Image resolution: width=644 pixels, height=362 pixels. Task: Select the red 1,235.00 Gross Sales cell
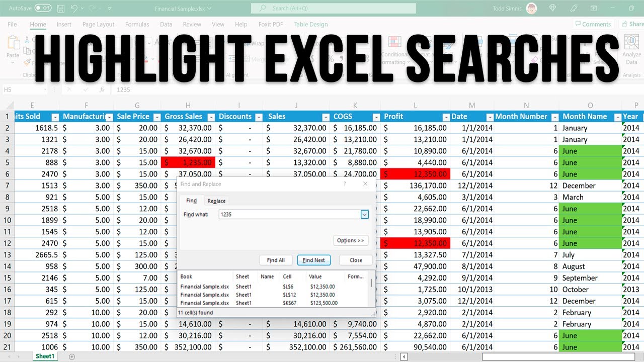coord(188,162)
